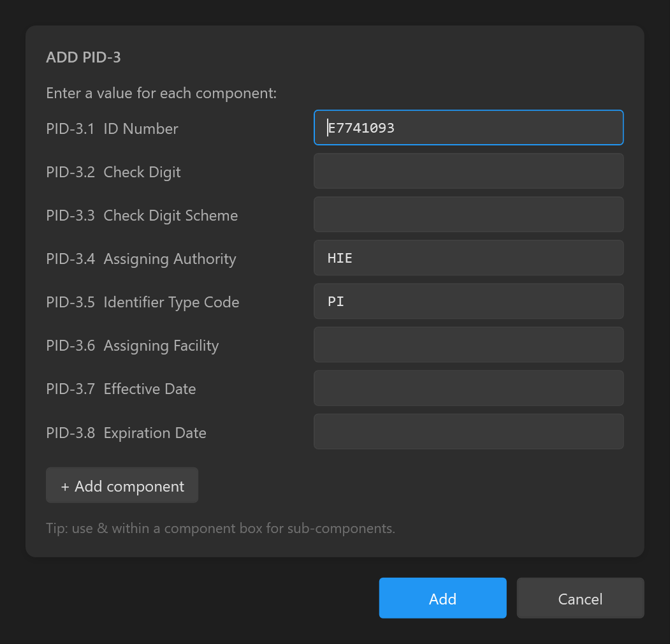The height and width of the screenshot is (644, 670).
Task: Click the Assigning Authority field containing HIE
Action: coord(469,258)
